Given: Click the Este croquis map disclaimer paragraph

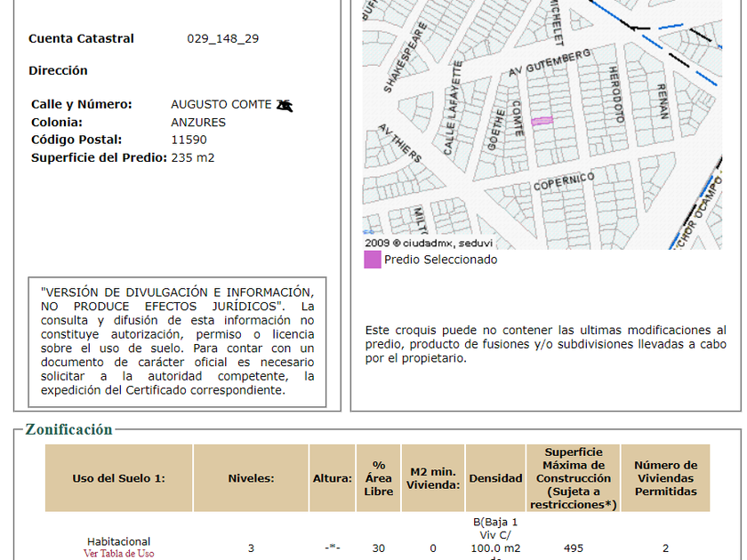Looking at the screenshot, I should 545,344.
